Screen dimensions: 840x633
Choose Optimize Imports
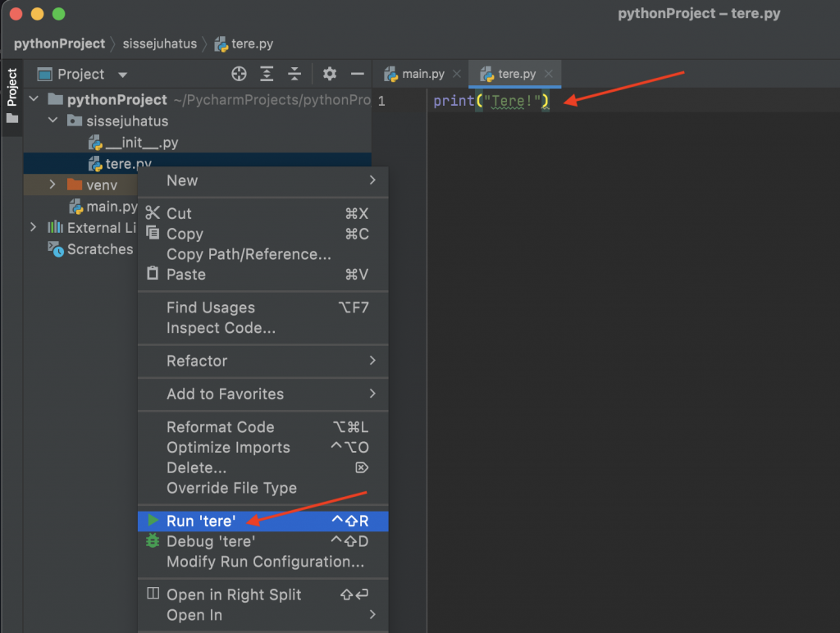coord(263,447)
